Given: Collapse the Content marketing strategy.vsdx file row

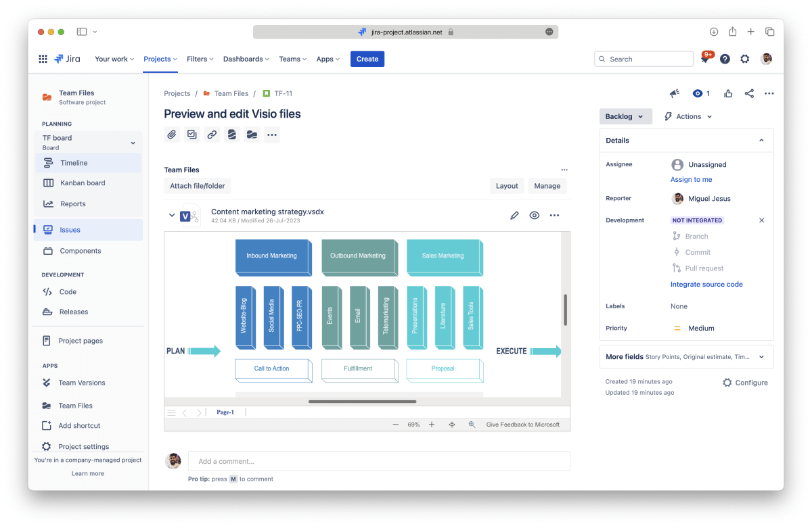Looking at the screenshot, I should [x=172, y=216].
